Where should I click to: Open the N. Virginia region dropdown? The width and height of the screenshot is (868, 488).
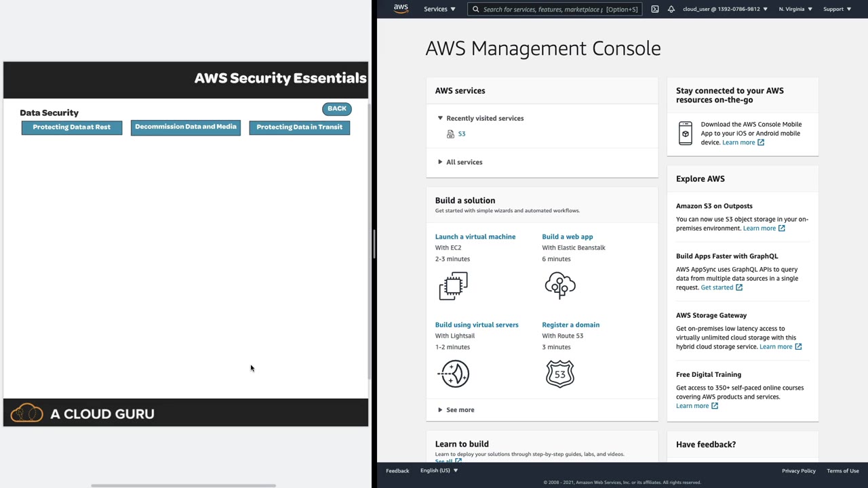point(795,9)
